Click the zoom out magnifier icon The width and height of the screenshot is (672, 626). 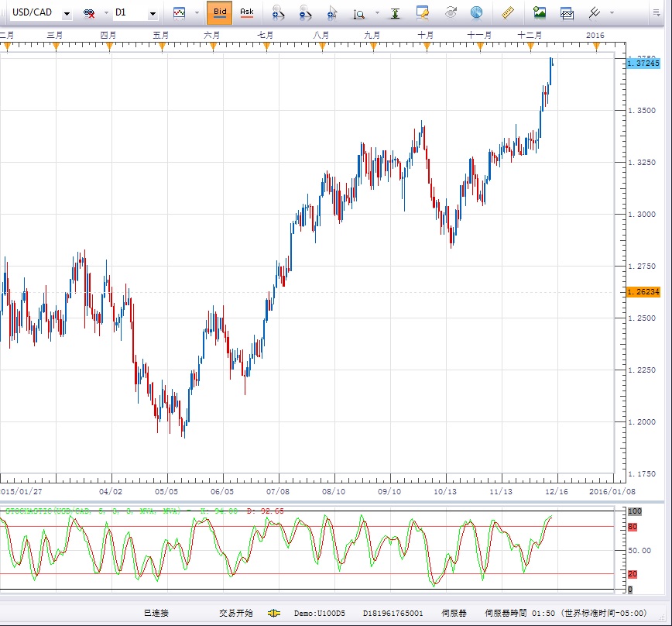[305, 13]
